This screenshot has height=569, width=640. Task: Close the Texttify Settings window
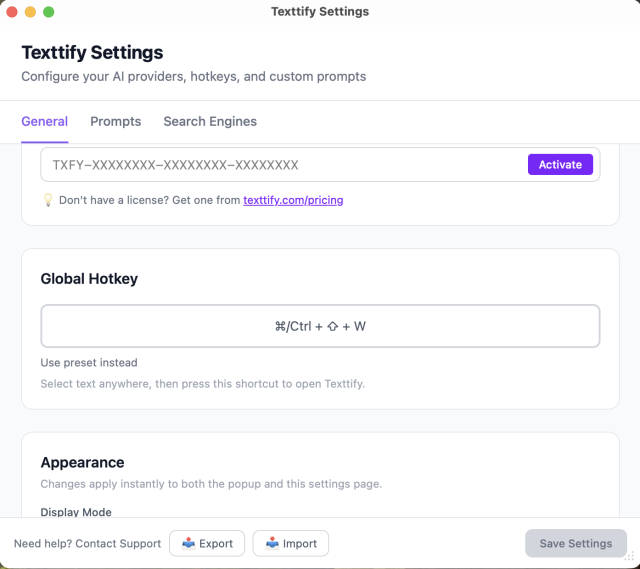coord(13,12)
